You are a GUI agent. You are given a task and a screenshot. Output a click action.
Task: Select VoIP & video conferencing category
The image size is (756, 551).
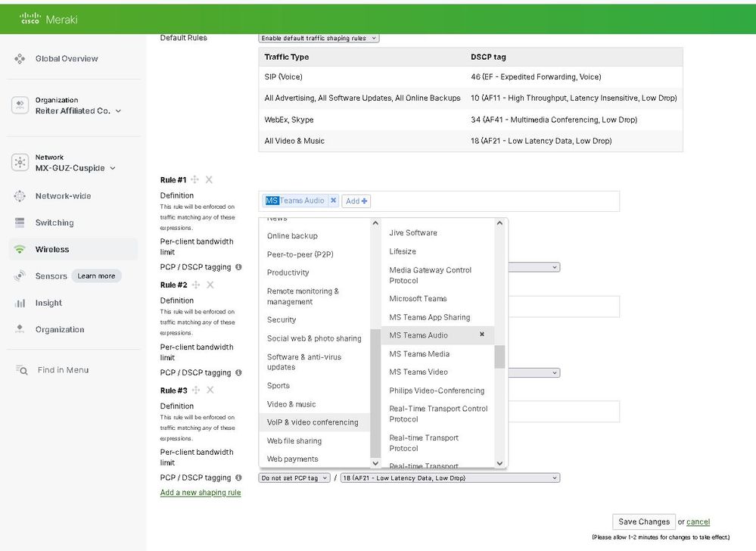point(313,422)
